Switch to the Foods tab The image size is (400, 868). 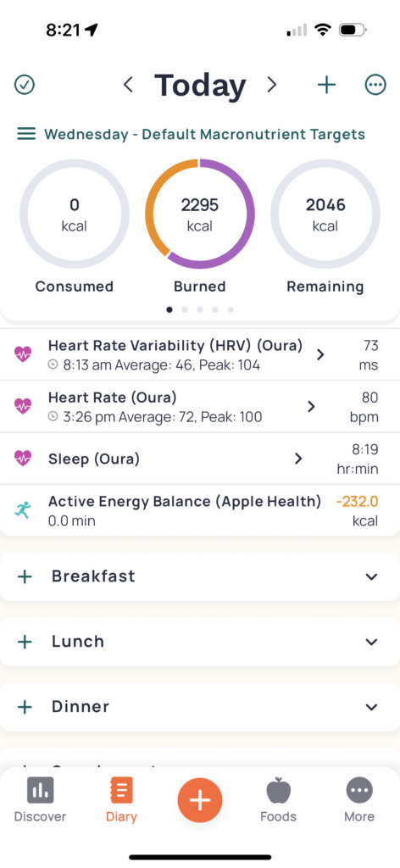278,799
